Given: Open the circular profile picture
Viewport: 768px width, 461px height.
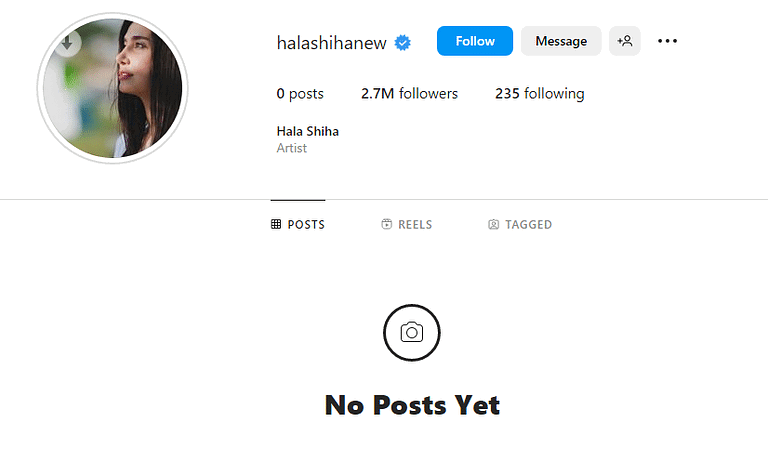Looking at the screenshot, I should click(113, 89).
